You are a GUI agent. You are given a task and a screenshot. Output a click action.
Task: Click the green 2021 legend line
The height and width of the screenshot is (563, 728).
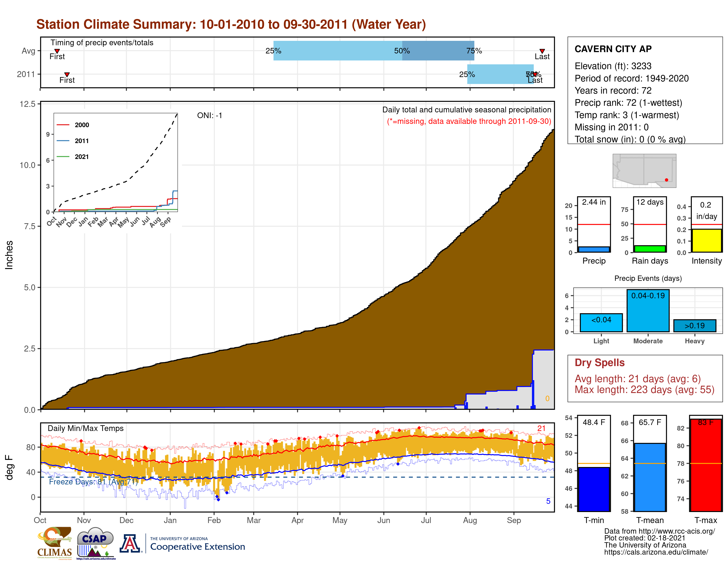[x=63, y=157]
